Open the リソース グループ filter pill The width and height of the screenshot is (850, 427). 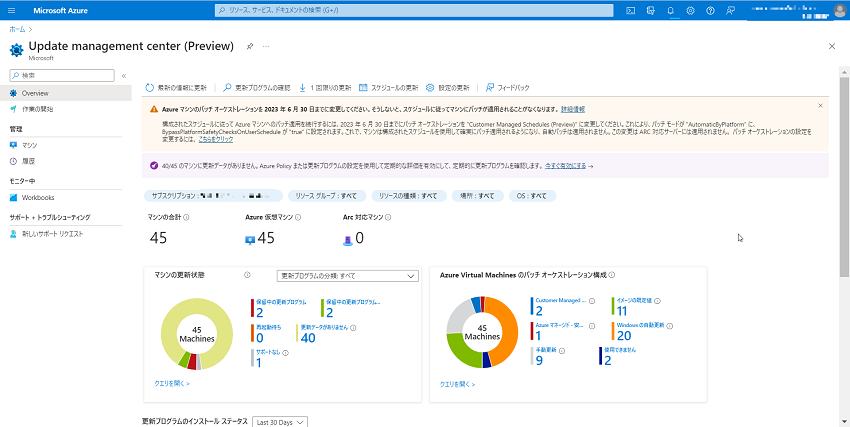(x=327, y=196)
